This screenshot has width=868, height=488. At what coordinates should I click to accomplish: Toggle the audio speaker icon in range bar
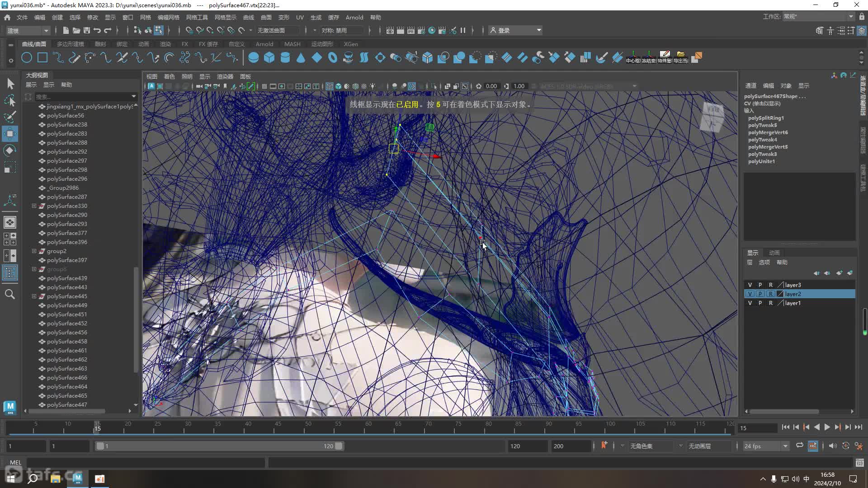[x=833, y=446]
